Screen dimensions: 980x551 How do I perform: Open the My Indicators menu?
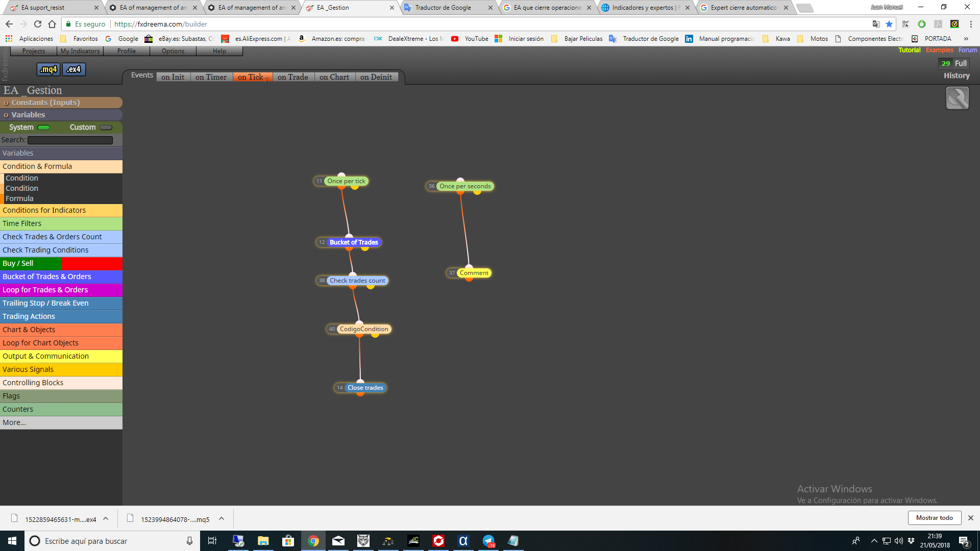tap(80, 51)
